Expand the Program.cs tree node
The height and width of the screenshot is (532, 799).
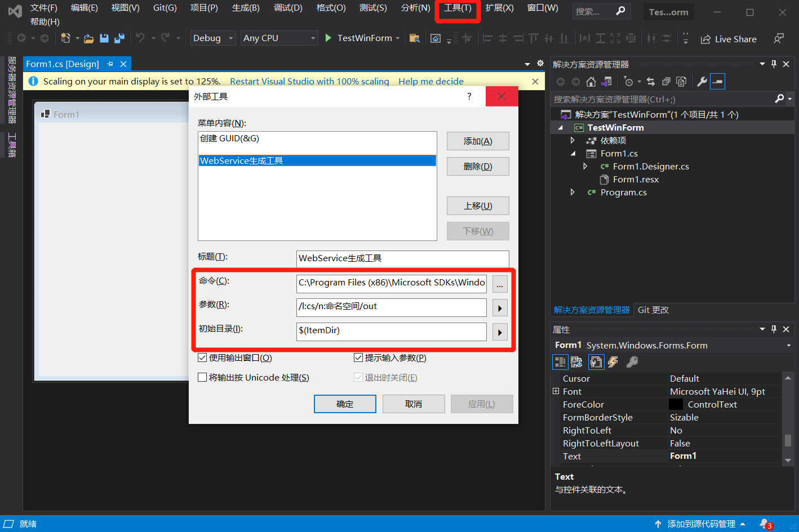click(x=572, y=193)
